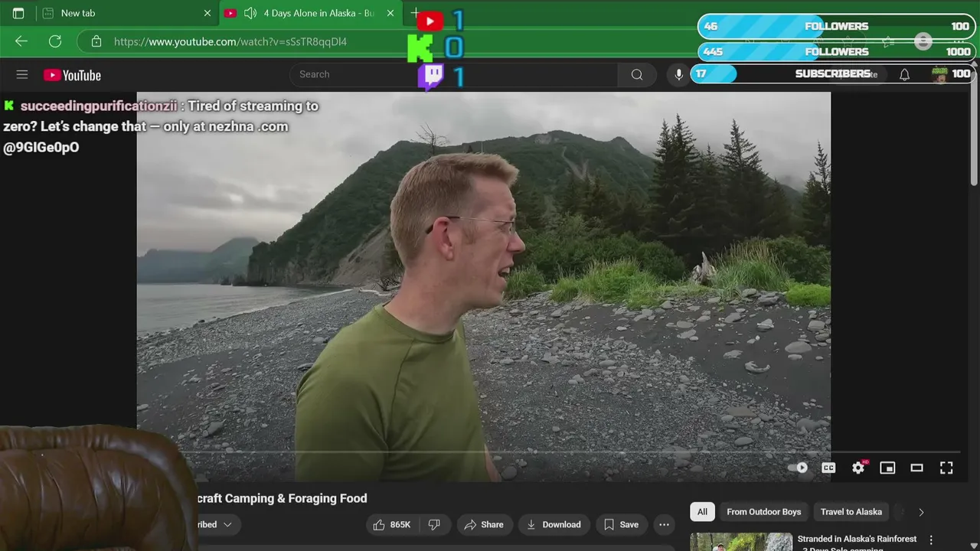Show more filter chips with arrow
The width and height of the screenshot is (980, 551).
921,512
